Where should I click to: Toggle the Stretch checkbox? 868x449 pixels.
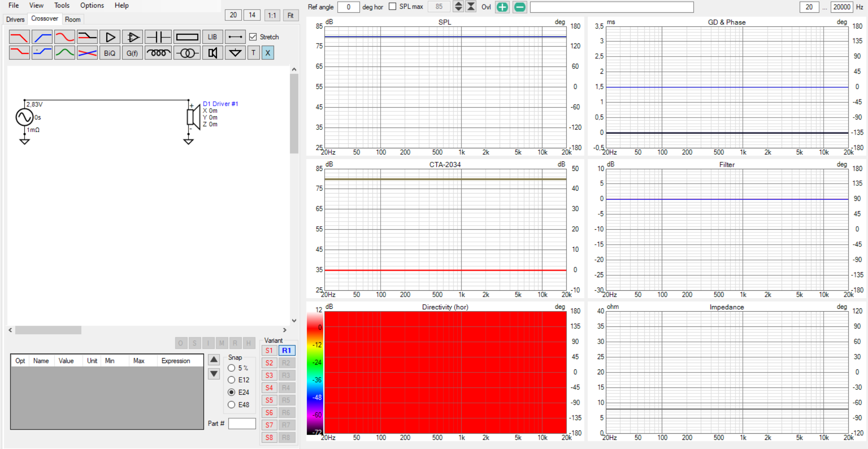coord(253,37)
